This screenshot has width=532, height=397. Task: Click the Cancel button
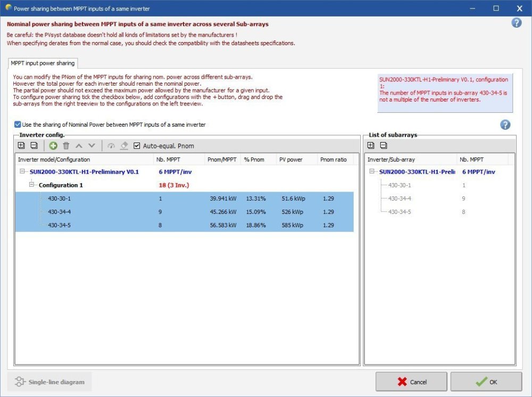(411, 382)
